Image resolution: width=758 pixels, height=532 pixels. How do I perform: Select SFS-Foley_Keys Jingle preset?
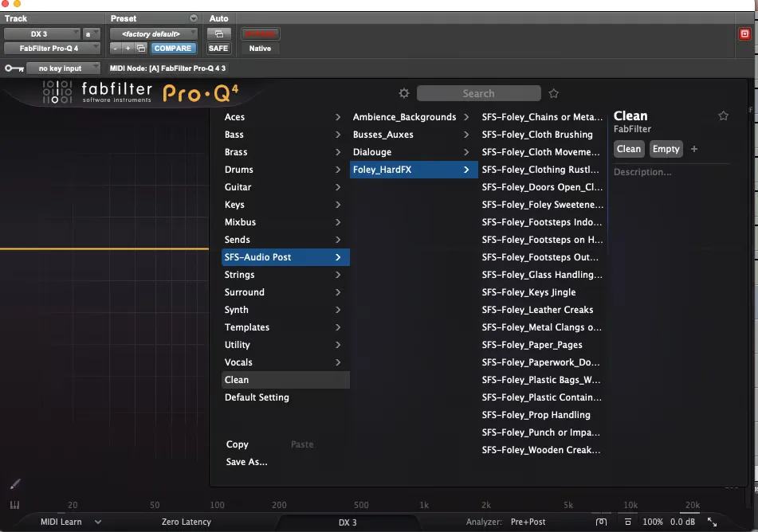pyautogui.click(x=528, y=292)
